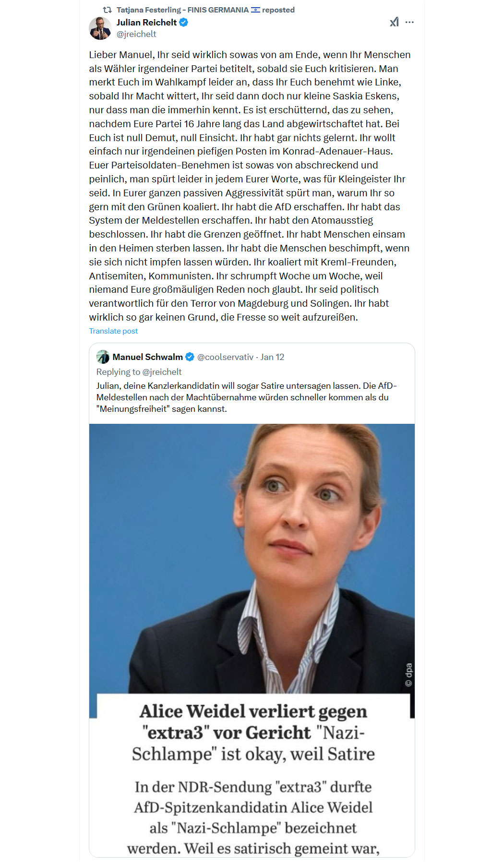Viewport: 504px width, 862px height.
Task: Open the Alice Weidel photo in quoted post
Action: 252,558
